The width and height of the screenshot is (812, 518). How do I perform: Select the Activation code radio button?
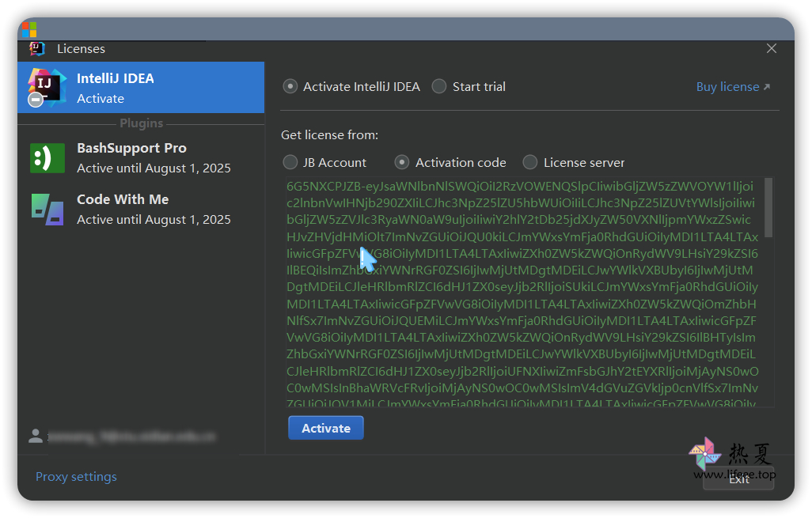pos(403,163)
